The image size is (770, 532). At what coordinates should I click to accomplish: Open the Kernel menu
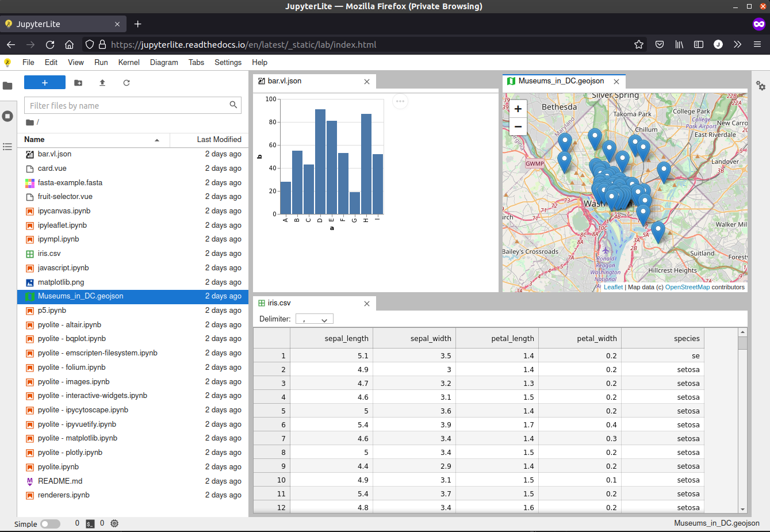click(x=129, y=62)
